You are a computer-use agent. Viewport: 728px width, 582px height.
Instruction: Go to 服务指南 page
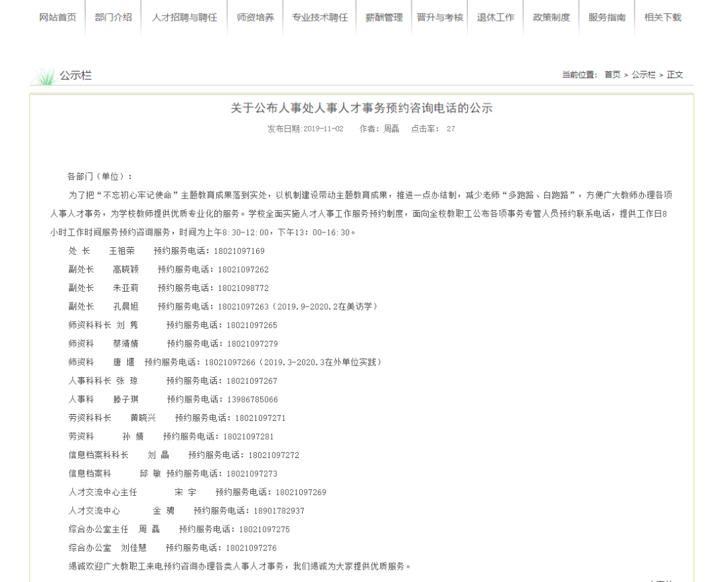click(607, 18)
